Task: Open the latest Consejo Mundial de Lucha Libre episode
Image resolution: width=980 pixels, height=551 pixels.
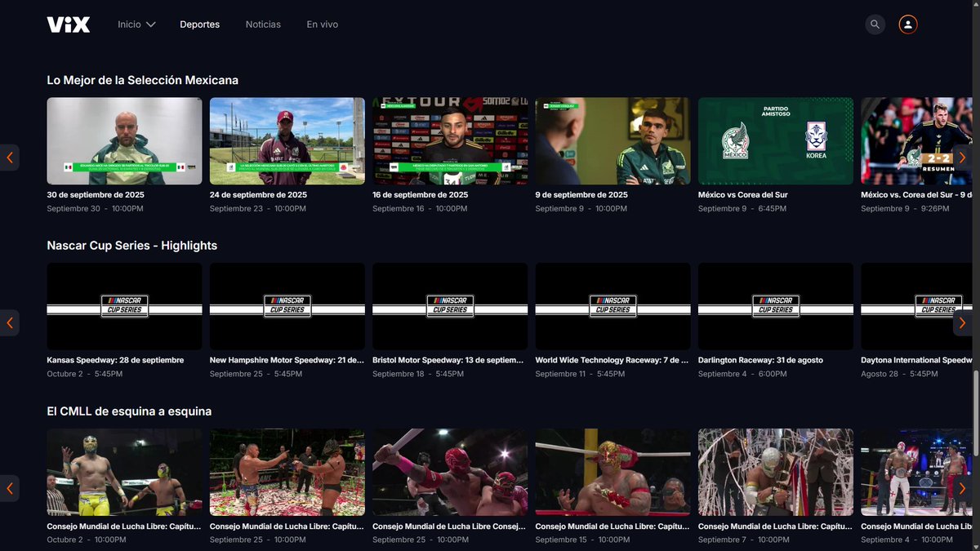Action: pos(123,471)
